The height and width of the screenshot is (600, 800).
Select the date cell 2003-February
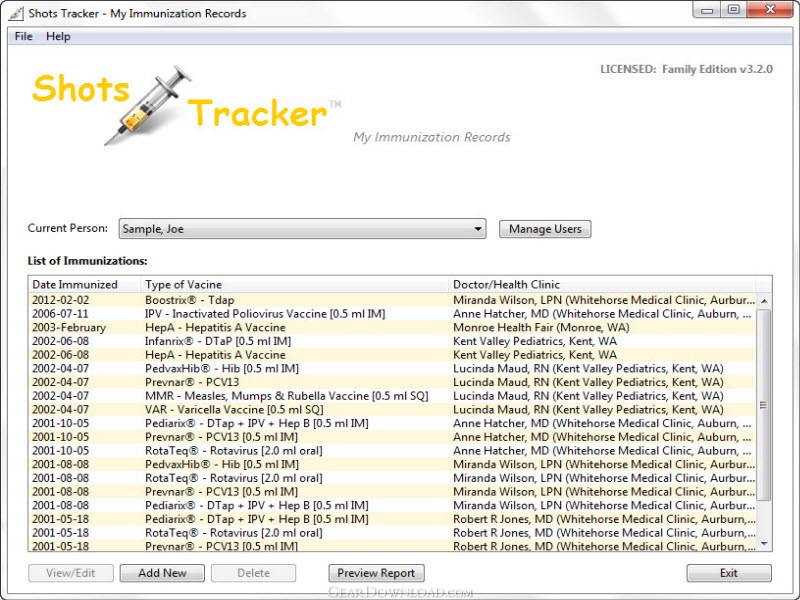coord(69,328)
